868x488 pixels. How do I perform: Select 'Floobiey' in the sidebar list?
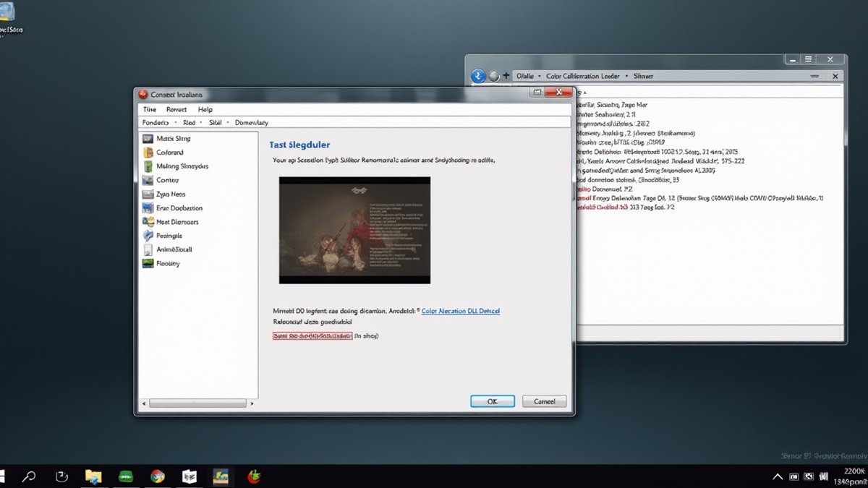tap(168, 264)
